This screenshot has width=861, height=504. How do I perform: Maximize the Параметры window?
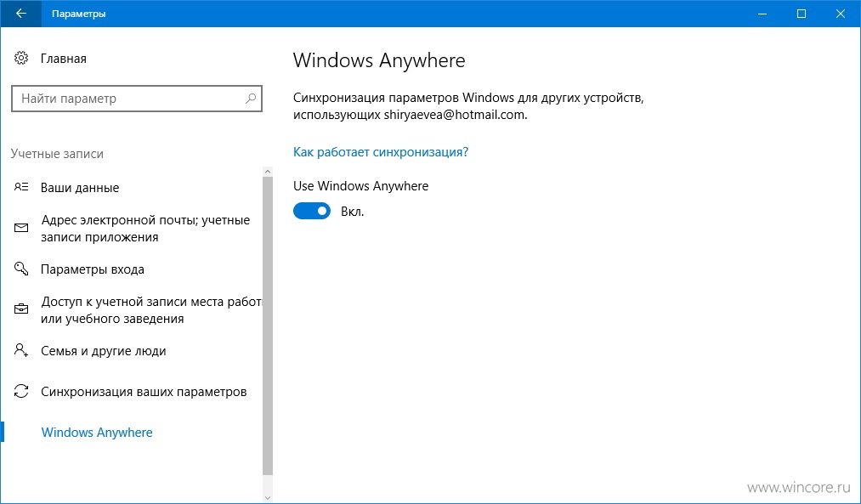click(802, 14)
